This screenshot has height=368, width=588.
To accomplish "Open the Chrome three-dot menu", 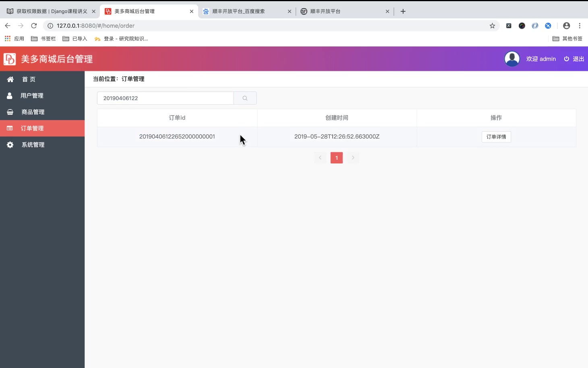I will 580,25.
